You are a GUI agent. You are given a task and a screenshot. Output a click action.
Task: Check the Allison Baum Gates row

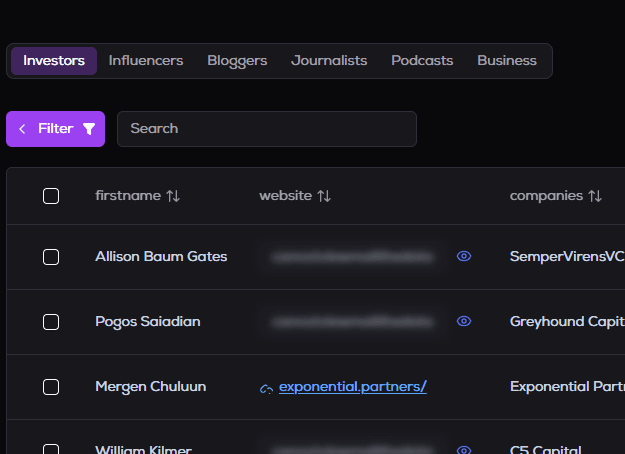[51, 257]
